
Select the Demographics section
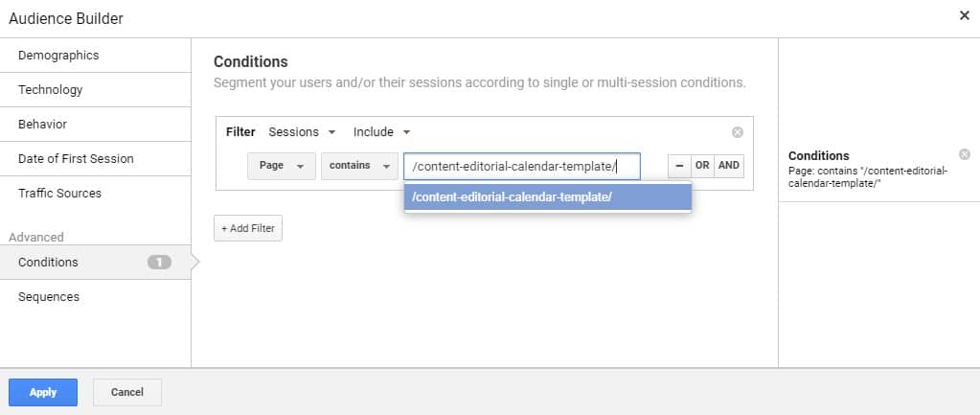coord(58,56)
